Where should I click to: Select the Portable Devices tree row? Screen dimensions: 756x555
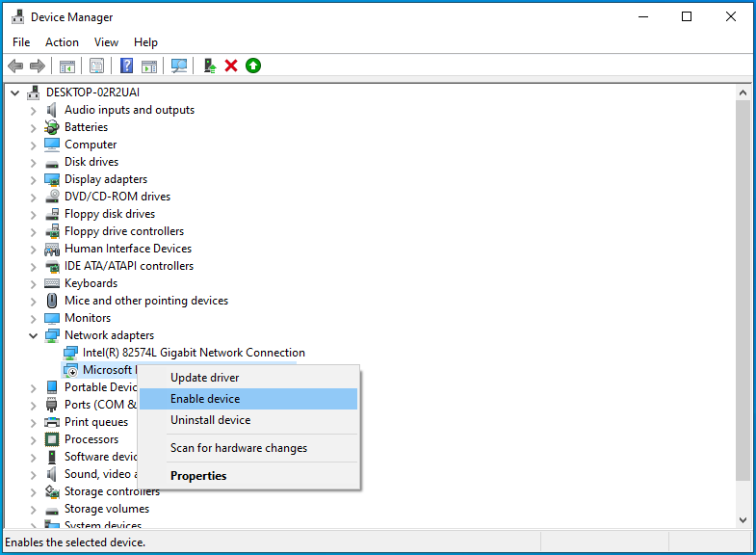tap(100, 387)
